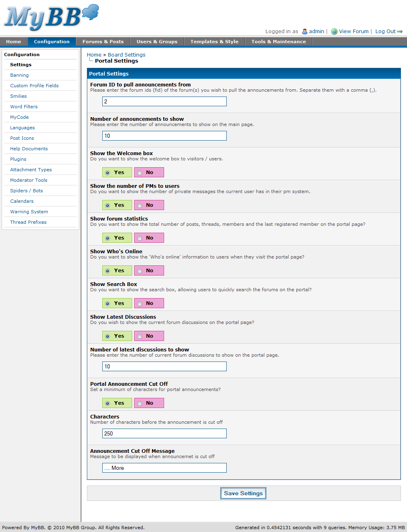
Task: Click the admin user icon
Action: [305, 32]
